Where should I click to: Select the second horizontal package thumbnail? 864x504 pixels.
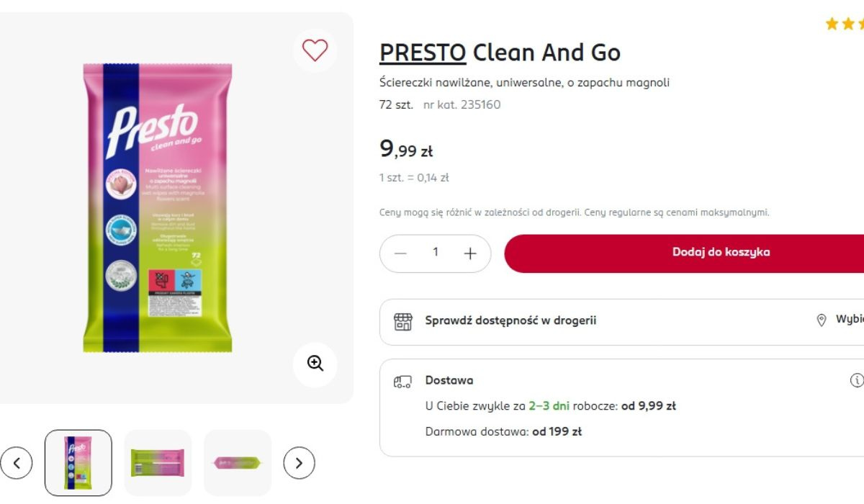(x=158, y=463)
